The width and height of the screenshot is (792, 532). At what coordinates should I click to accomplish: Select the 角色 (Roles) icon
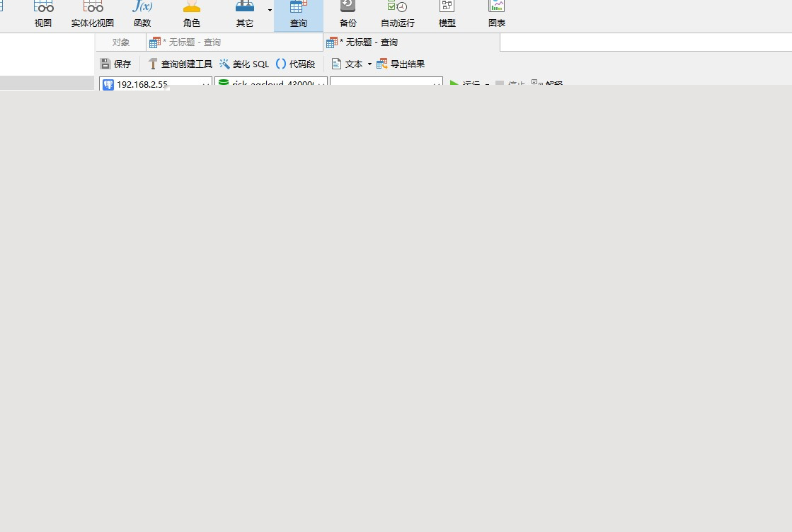(192, 13)
